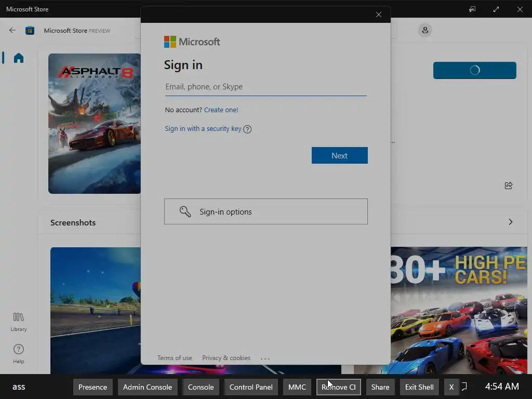Open the night road screenshot thumbnail
532x399 pixels.
click(96, 311)
